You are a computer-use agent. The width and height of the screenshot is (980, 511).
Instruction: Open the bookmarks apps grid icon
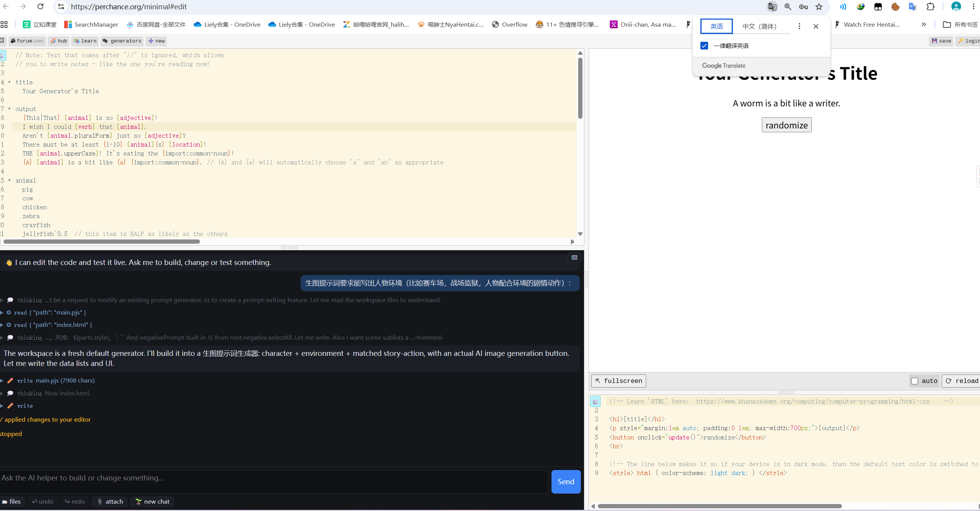coord(4,24)
